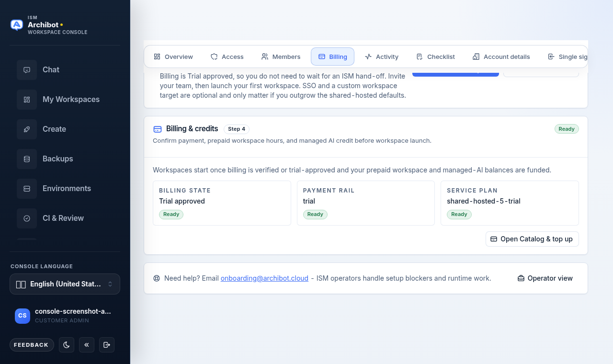
Task: Click the Backups database icon
Action: (27, 159)
